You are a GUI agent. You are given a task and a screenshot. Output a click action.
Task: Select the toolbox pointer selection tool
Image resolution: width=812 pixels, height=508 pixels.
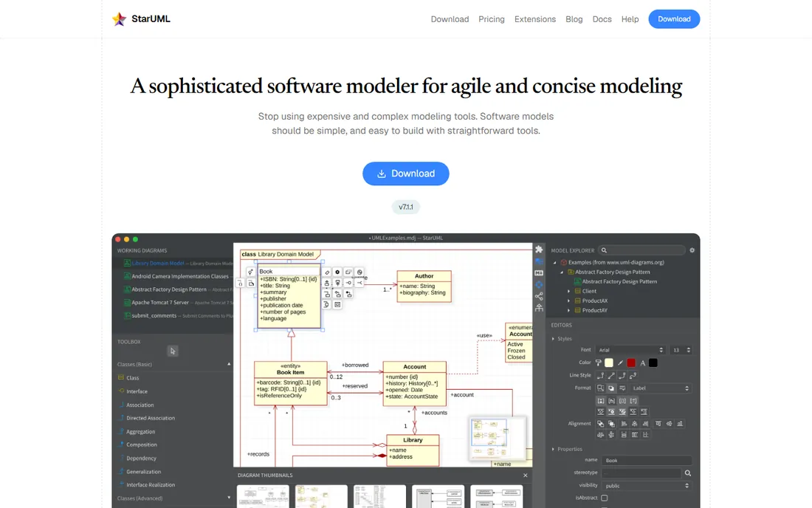173,351
